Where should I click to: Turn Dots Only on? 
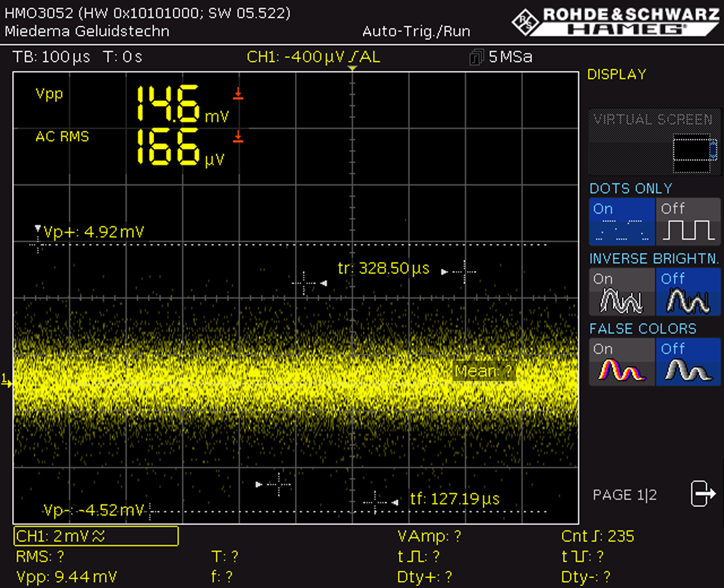[622, 222]
